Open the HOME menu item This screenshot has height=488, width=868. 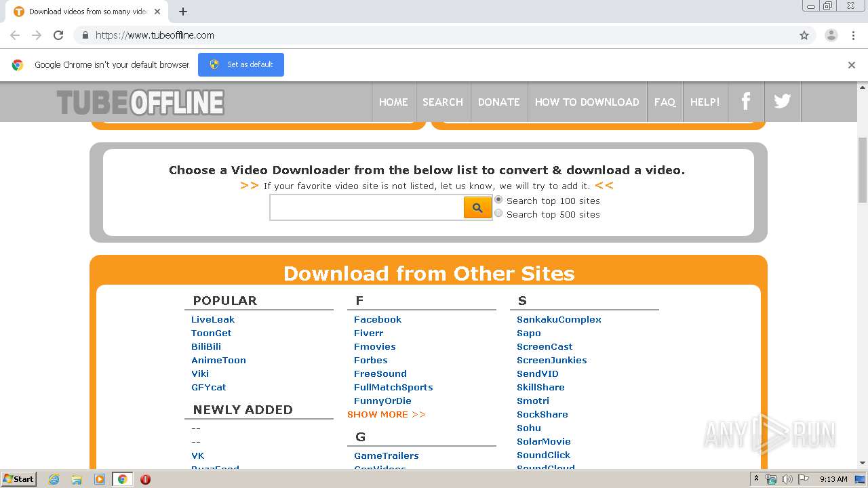click(x=393, y=102)
